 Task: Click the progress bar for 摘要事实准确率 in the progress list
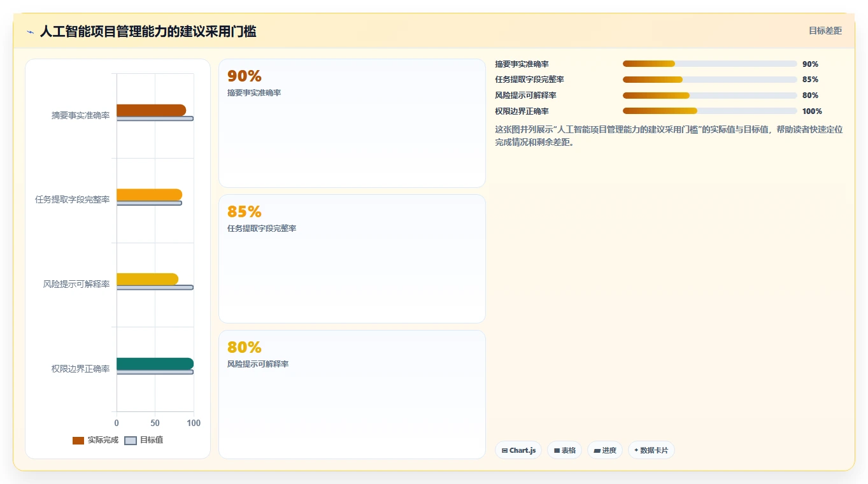[x=710, y=64]
